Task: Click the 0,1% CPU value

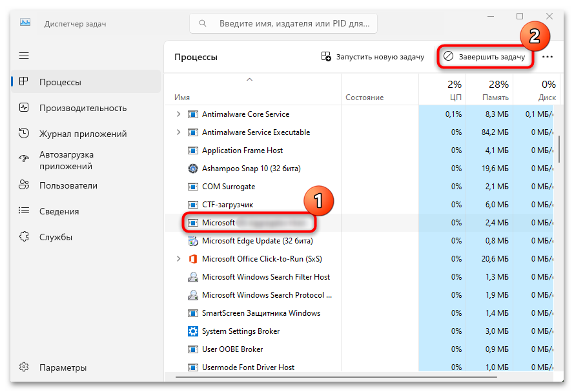Action: pyautogui.click(x=453, y=114)
